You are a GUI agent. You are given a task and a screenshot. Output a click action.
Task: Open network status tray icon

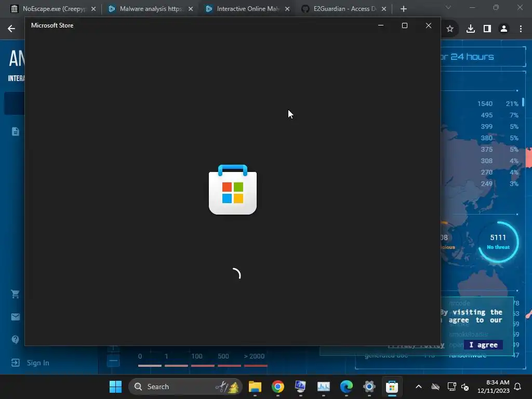click(x=451, y=387)
